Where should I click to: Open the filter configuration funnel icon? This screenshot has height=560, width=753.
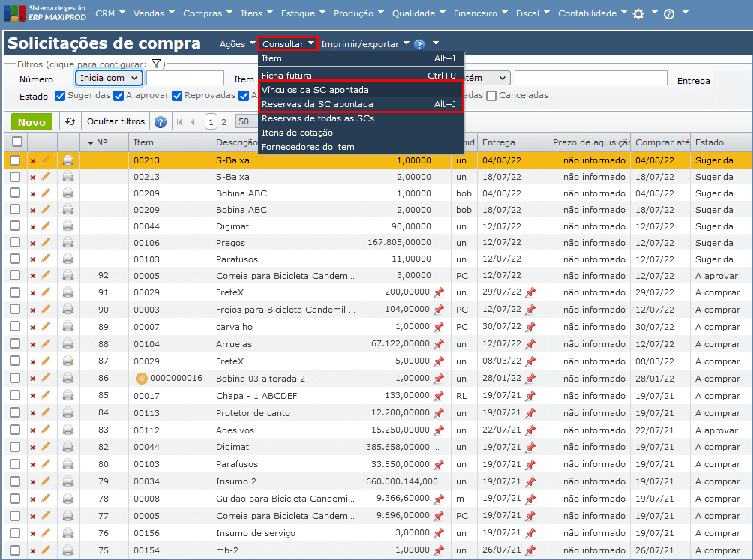click(x=156, y=64)
